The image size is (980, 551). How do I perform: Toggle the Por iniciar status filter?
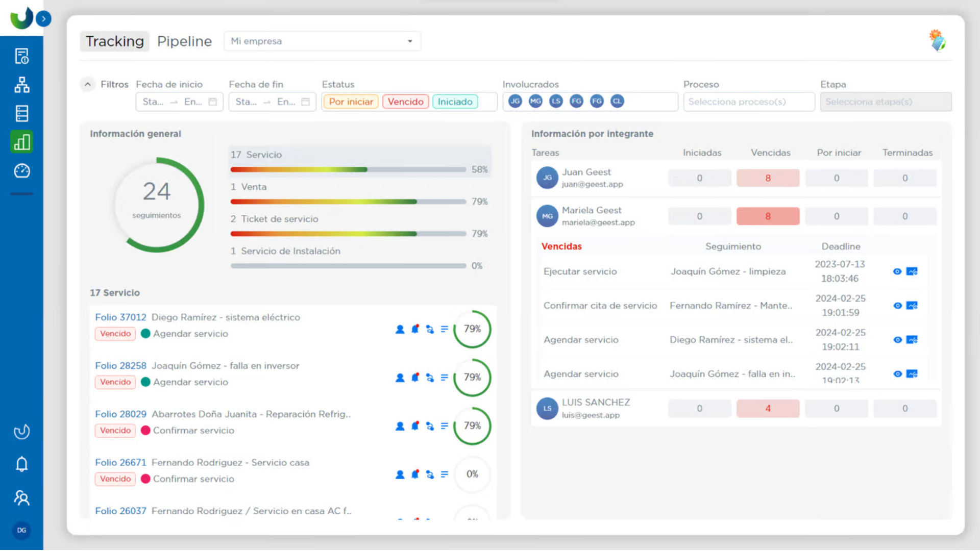pos(351,102)
